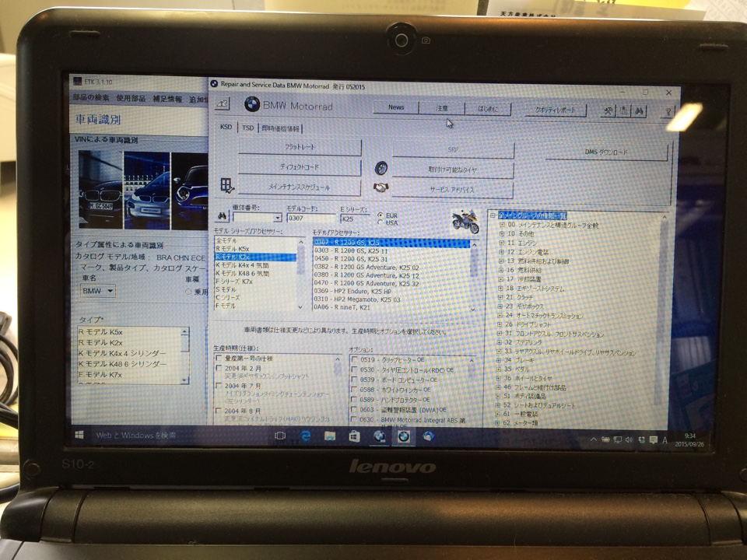Enable option 0539 ボードコンピューター

coord(354,380)
